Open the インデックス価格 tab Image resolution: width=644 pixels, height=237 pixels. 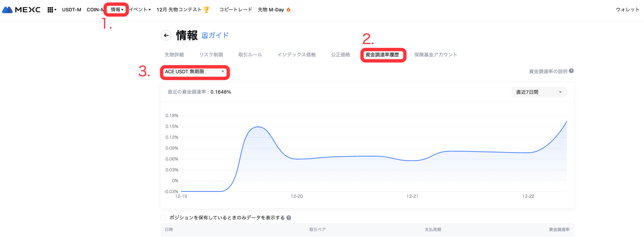296,55
